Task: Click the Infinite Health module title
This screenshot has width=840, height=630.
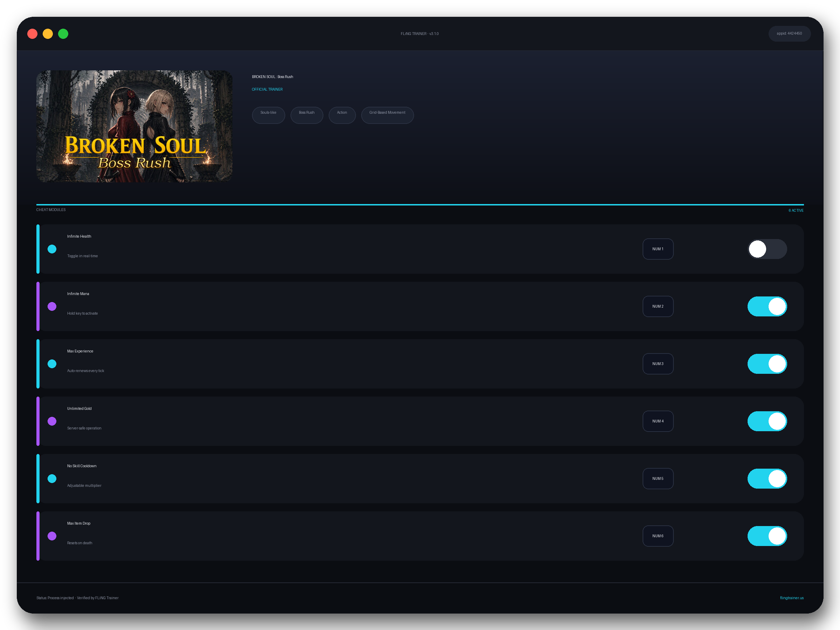Action: point(79,236)
